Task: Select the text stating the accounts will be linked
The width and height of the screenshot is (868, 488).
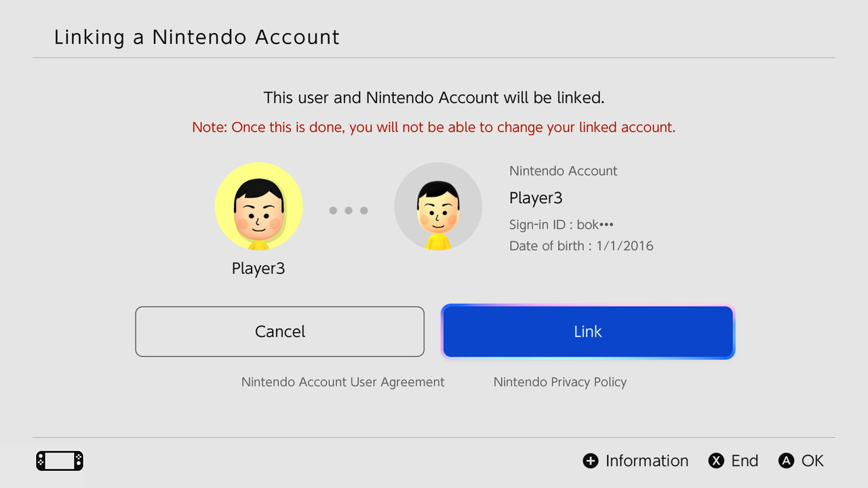Action: tap(433, 97)
